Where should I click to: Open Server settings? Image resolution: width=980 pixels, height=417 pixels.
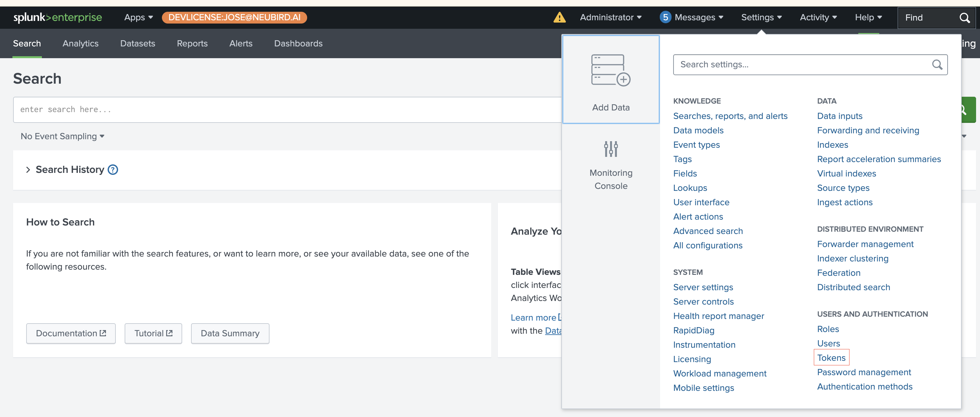(703, 287)
